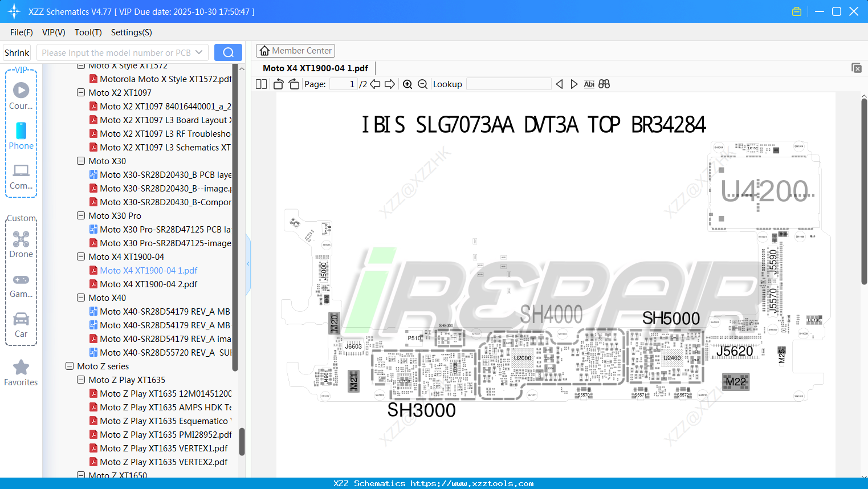Open Moto X2 XT1097 L3 RF Troubleshooting file
This screenshot has width=868, height=489.
[160, 133]
